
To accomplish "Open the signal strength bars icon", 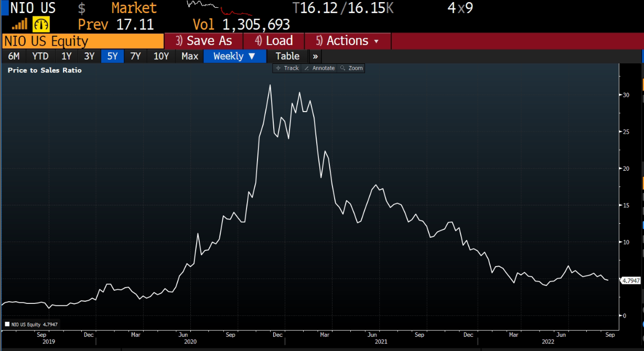I will pyautogui.click(x=19, y=24).
